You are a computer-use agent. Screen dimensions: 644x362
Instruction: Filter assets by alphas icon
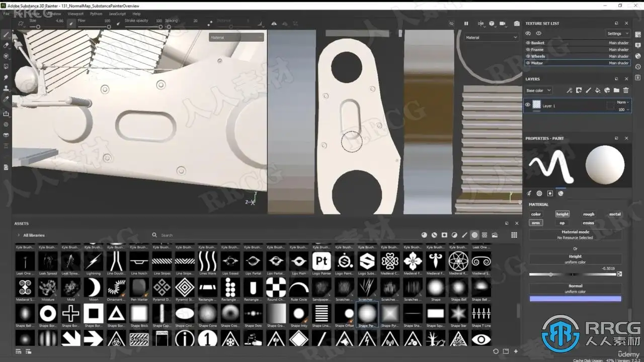[474, 235]
